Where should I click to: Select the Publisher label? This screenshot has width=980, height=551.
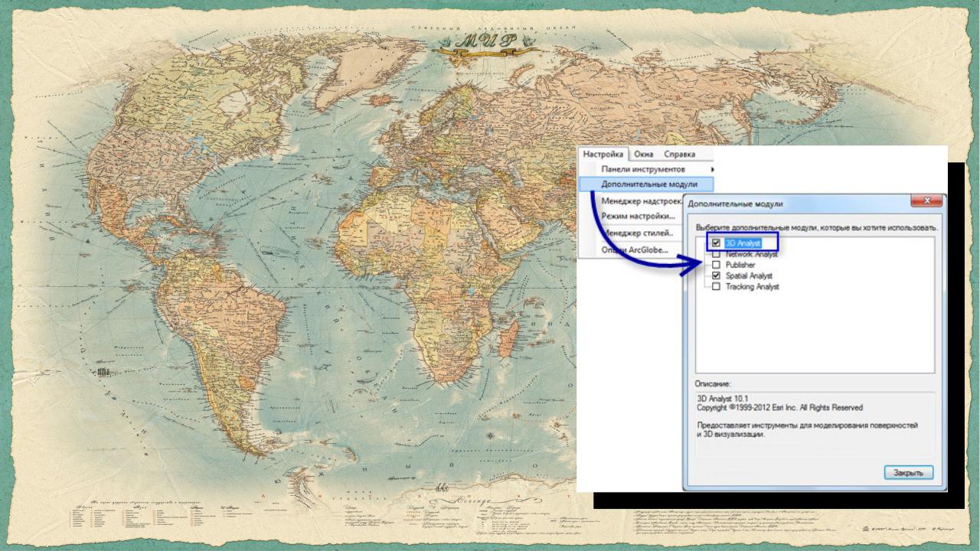click(x=740, y=265)
